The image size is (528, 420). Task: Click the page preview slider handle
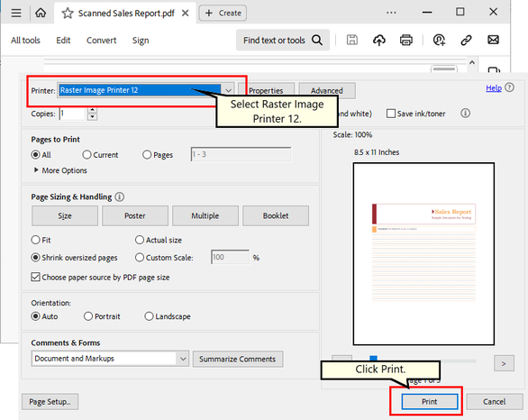tap(373, 358)
